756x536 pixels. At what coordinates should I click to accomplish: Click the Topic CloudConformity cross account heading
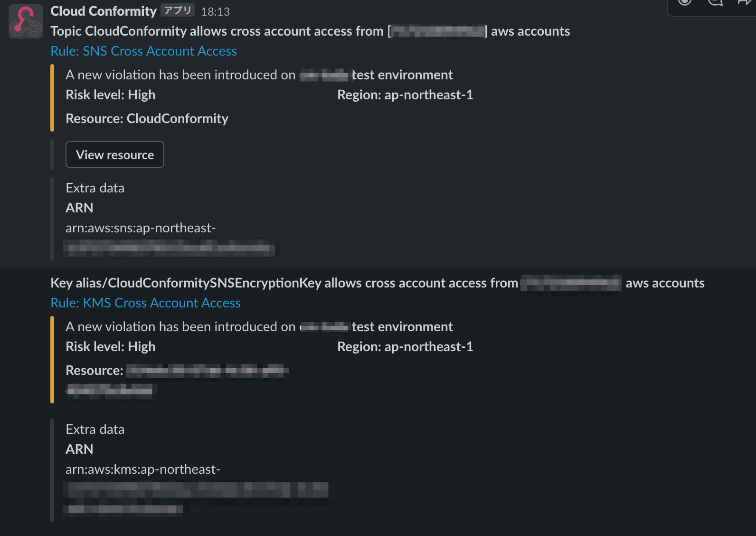[x=310, y=31]
